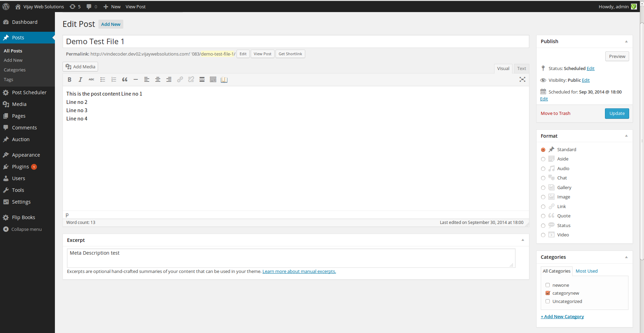
Task: Collapse the admin sidebar menu
Action: (x=22, y=229)
